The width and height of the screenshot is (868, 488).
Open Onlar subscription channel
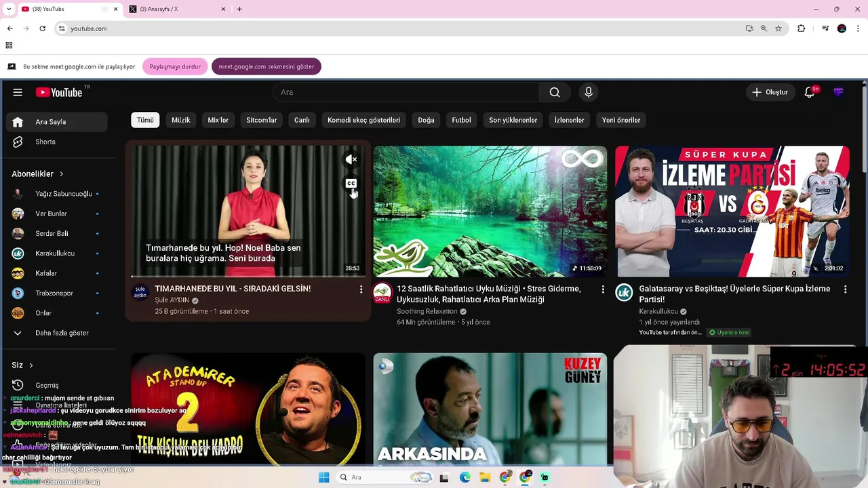57,313
